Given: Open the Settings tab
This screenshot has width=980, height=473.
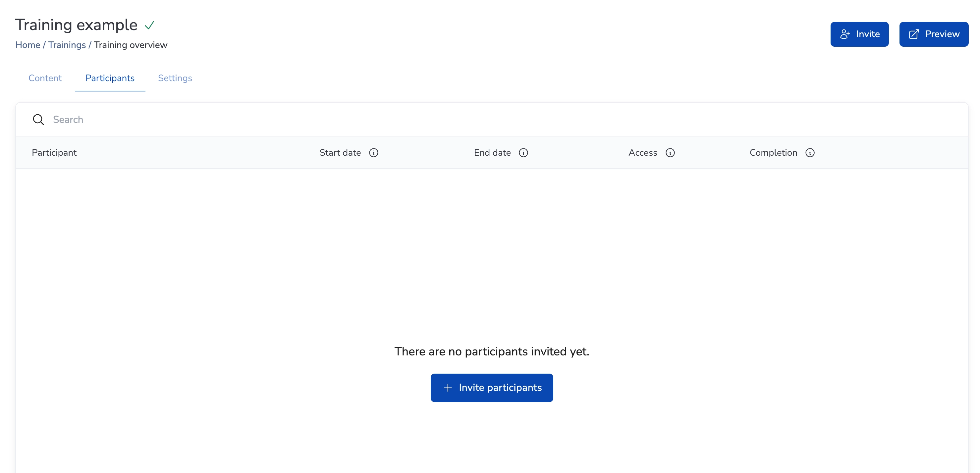Looking at the screenshot, I should coord(175,78).
